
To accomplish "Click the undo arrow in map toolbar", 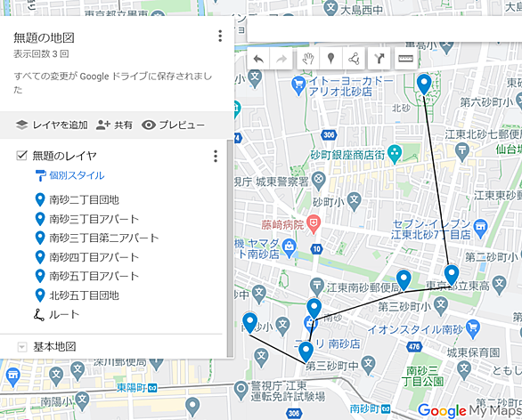I will point(258,59).
